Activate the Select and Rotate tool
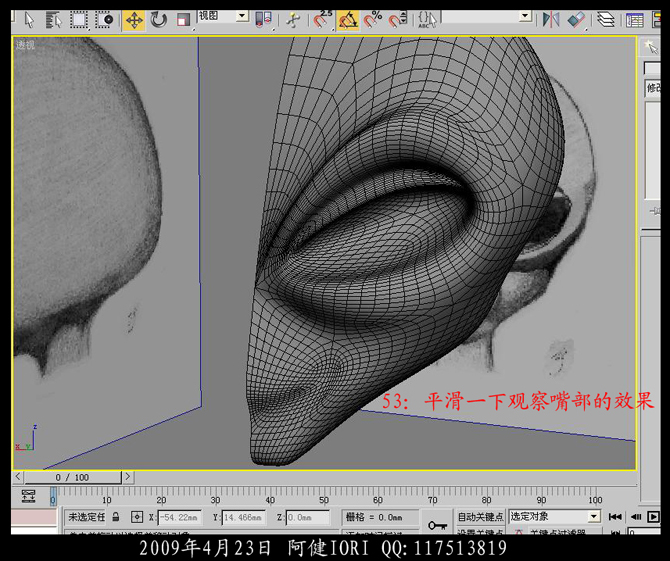670x561 pixels. coord(159,20)
